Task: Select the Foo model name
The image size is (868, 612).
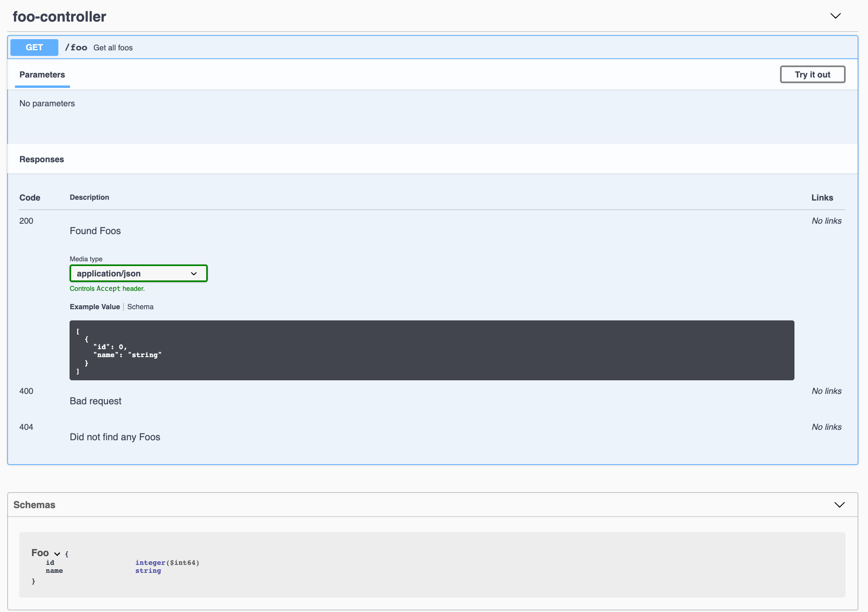Action: [x=40, y=553]
